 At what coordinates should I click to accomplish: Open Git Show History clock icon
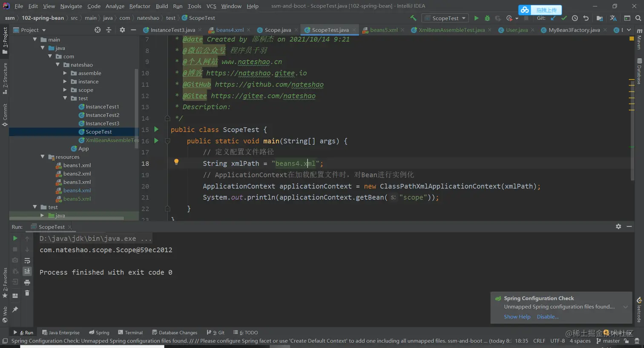click(575, 18)
